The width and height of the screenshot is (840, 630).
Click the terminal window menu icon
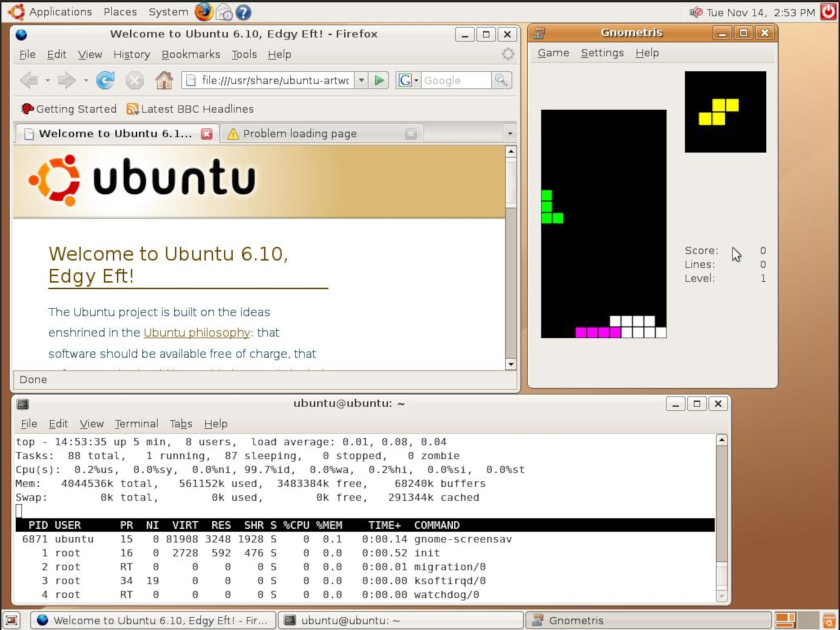click(x=22, y=403)
